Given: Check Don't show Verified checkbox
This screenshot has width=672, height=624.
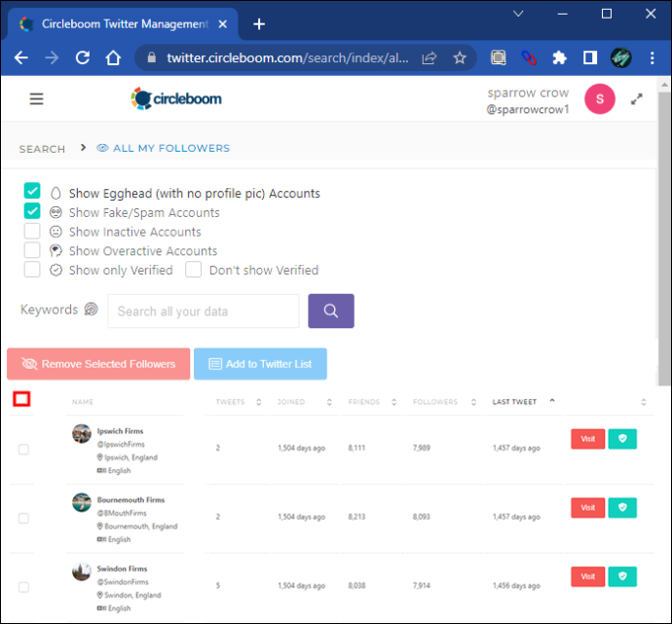Looking at the screenshot, I should coord(193,270).
